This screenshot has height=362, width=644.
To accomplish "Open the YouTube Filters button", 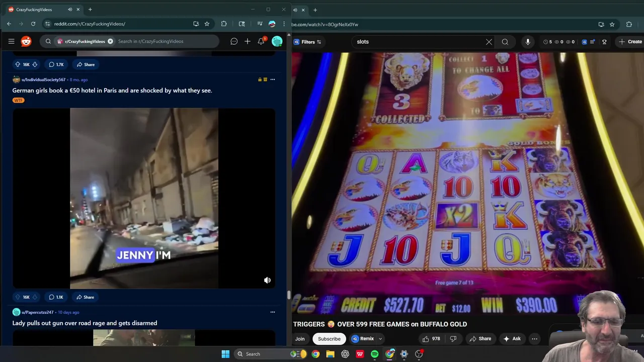I will pos(307,42).
